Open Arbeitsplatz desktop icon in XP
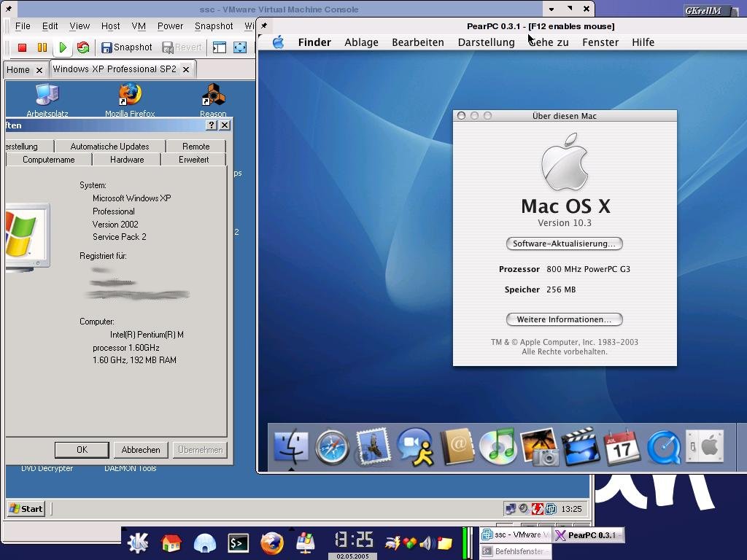The image size is (747, 560). pos(47,100)
